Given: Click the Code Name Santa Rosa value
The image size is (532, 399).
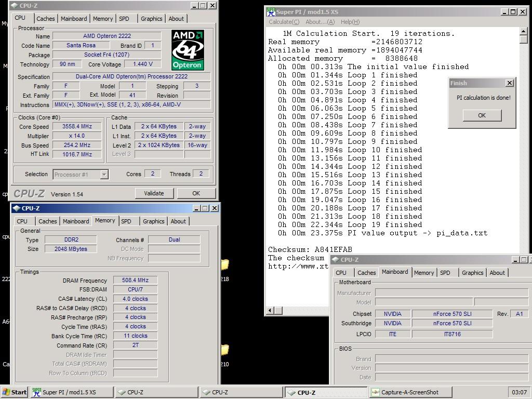Looking at the screenshot, I should pos(81,45).
